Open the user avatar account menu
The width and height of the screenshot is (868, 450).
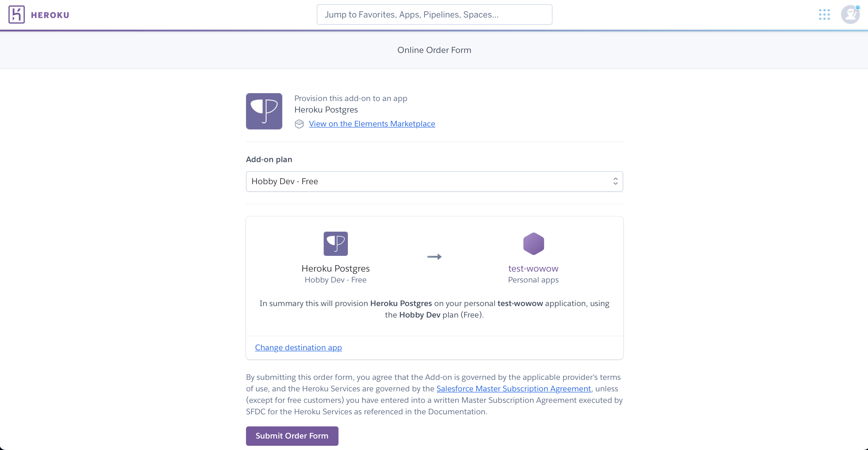point(850,15)
